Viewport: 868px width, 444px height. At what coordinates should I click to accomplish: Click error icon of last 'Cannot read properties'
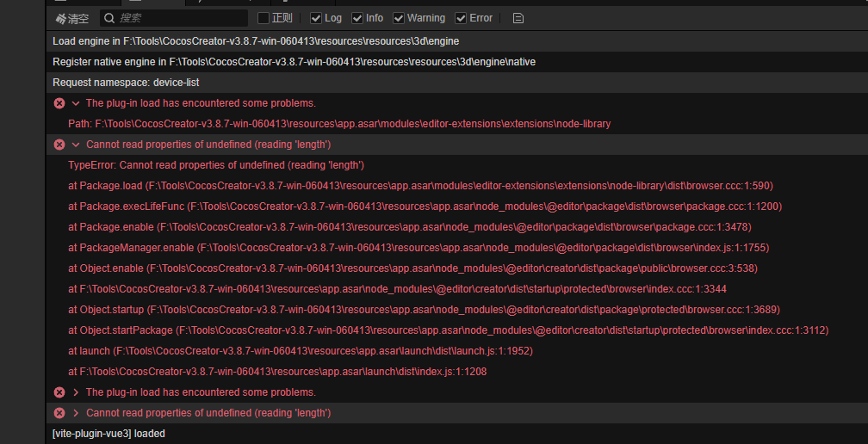59,413
